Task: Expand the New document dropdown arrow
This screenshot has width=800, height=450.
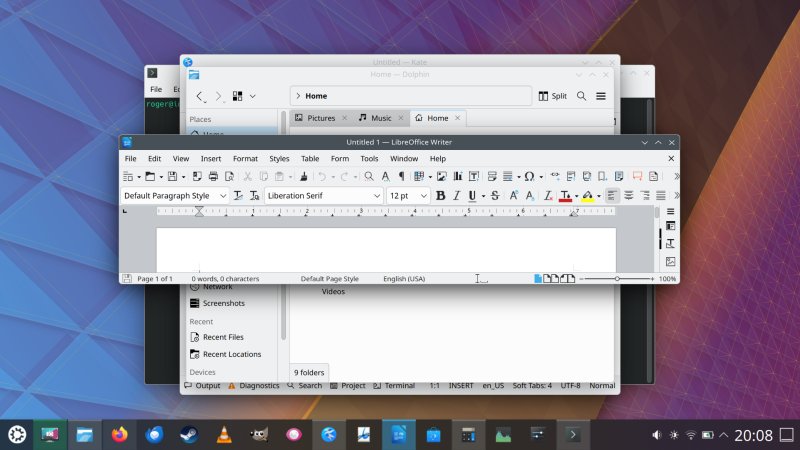Action: coord(138,177)
